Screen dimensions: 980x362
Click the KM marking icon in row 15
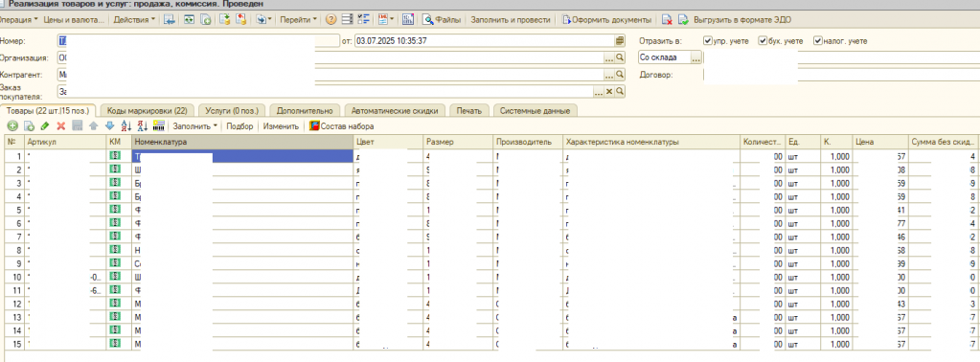click(114, 343)
